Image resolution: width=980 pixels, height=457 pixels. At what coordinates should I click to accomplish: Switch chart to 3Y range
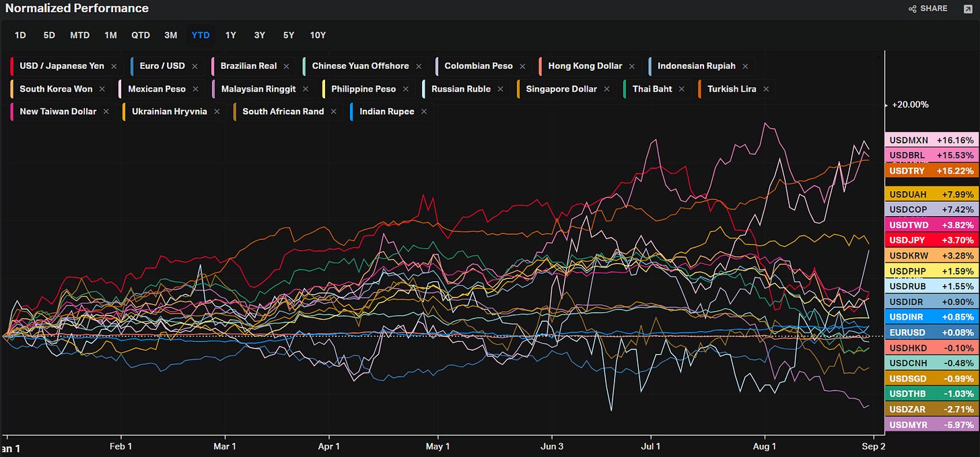click(260, 35)
